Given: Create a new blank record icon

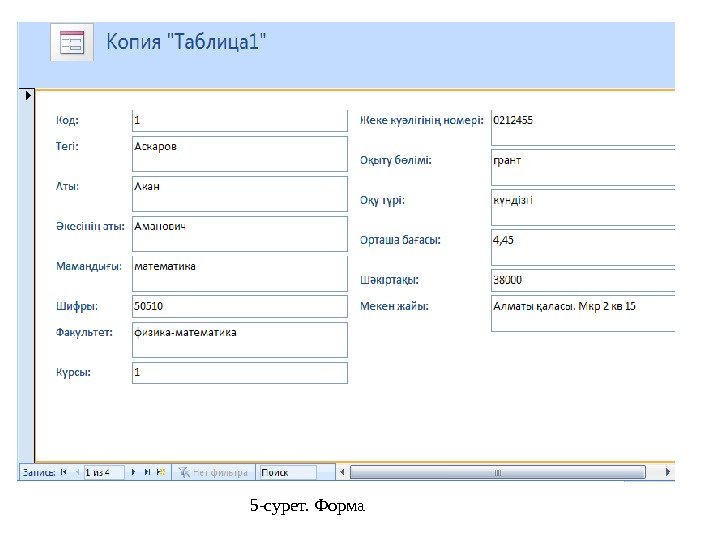Looking at the screenshot, I should [x=161, y=472].
